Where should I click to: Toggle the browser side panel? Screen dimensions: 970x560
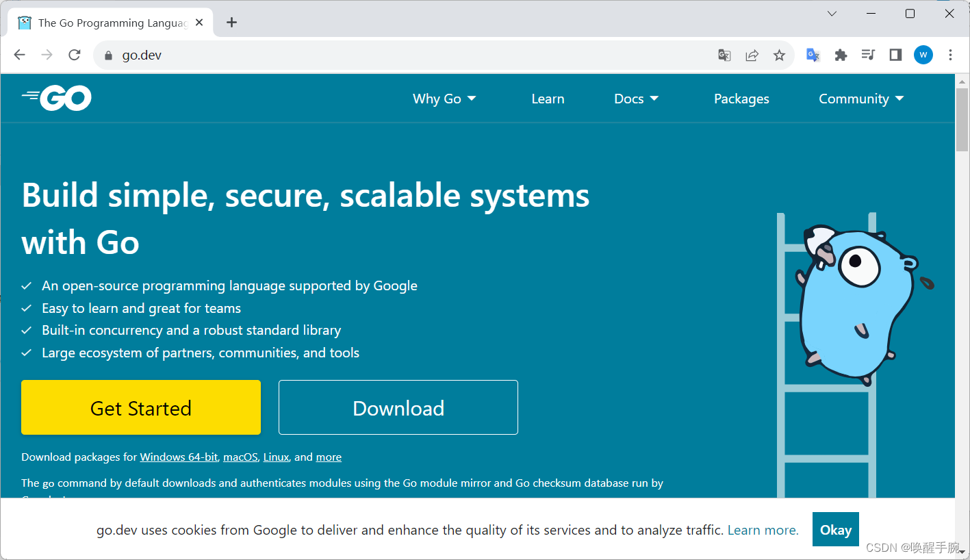click(895, 55)
